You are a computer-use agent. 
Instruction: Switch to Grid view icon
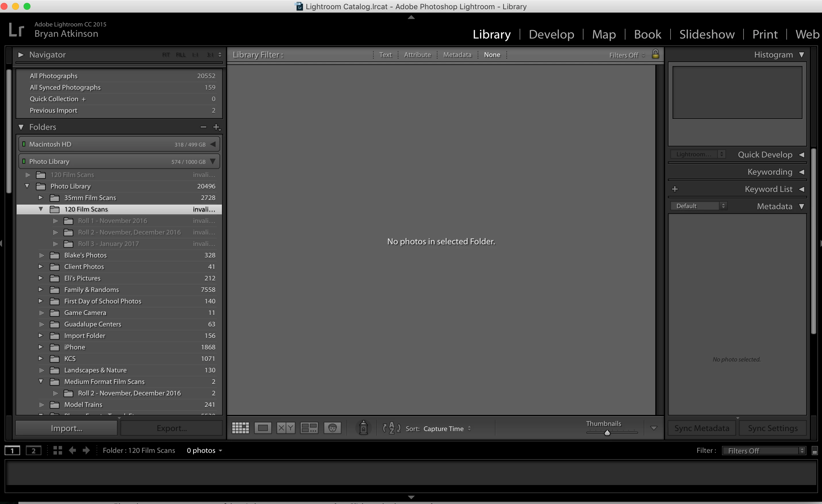point(240,428)
